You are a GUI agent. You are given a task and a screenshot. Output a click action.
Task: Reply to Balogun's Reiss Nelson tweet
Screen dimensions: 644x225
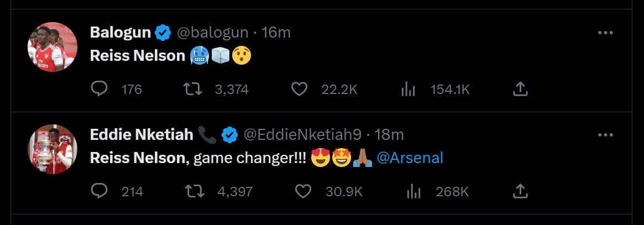pos(99,89)
